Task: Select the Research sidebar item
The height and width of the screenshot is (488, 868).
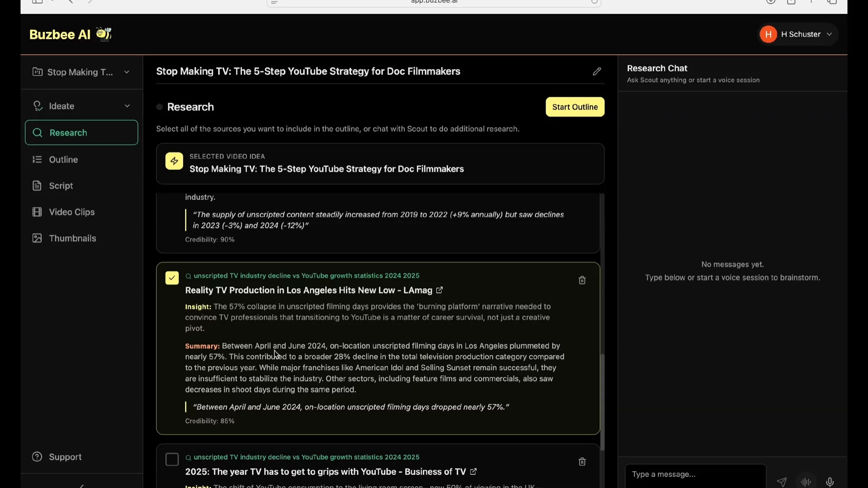Action: (x=81, y=132)
